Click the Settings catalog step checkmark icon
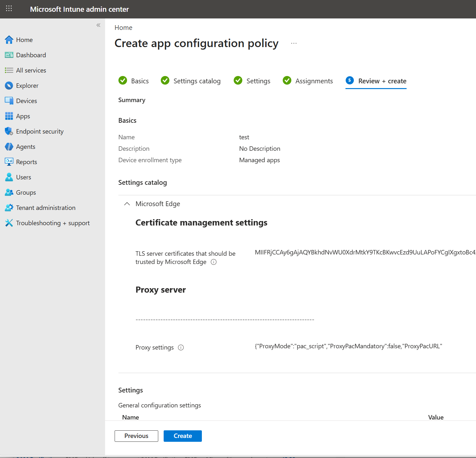The height and width of the screenshot is (458, 476). coord(165,80)
